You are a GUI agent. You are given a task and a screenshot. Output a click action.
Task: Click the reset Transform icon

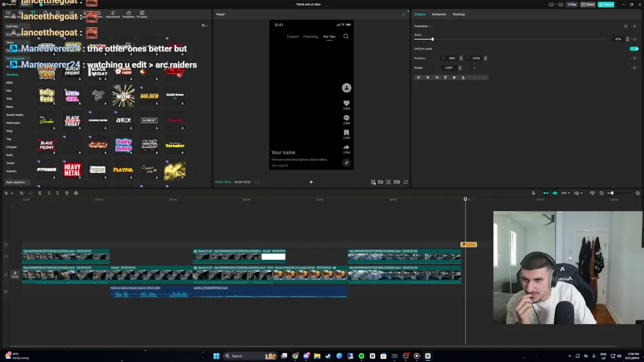point(626,26)
